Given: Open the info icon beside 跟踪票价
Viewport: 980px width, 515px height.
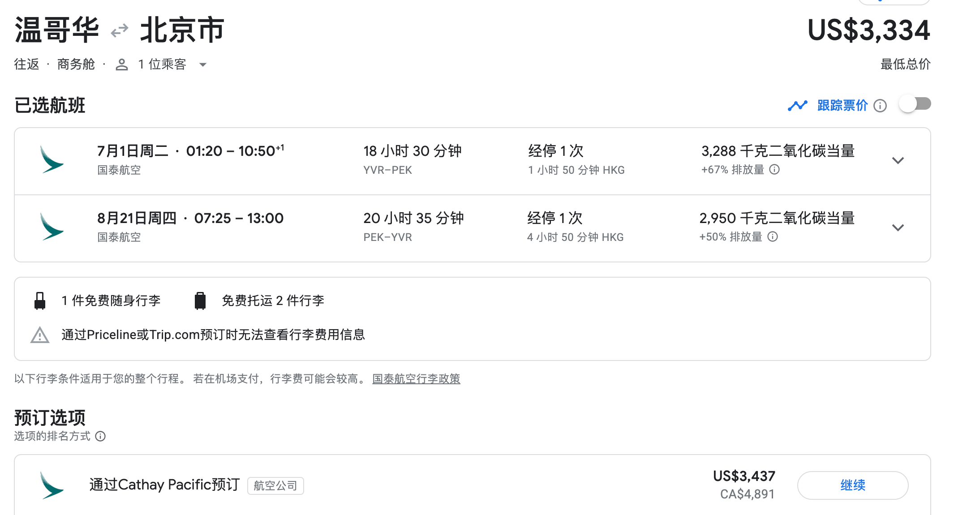Looking at the screenshot, I should [x=880, y=106].
